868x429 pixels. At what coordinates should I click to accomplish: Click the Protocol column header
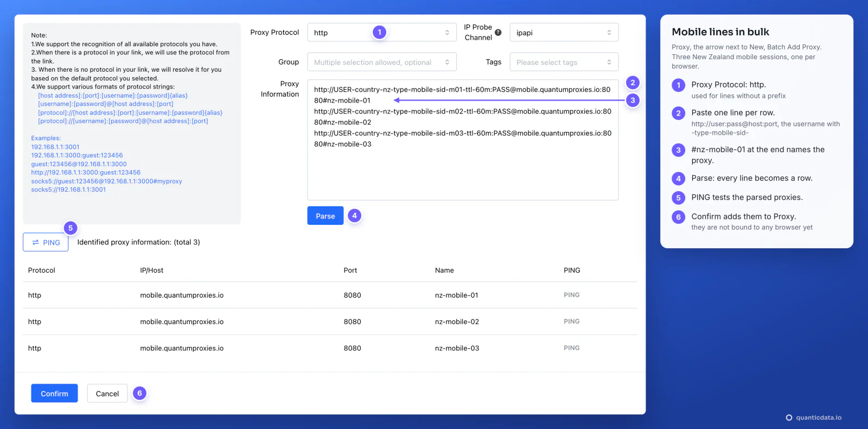tap(42, 270)
